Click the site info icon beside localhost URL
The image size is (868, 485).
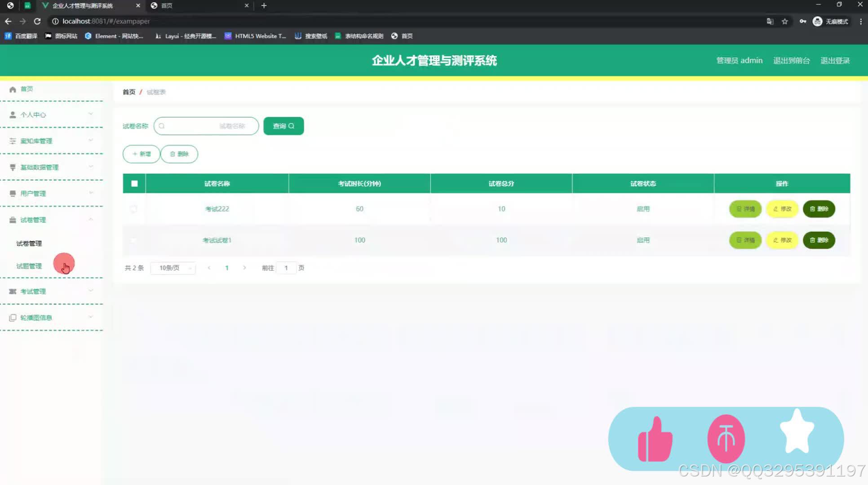point(55,21)
